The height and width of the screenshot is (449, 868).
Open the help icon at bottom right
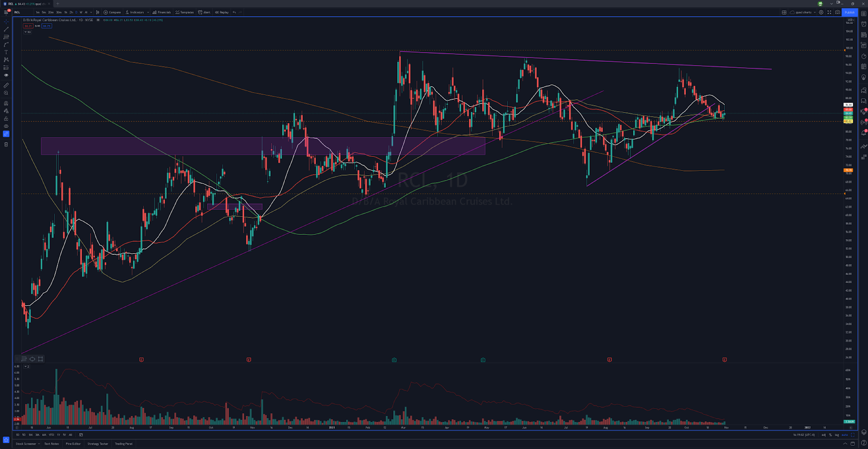(863, 443)
